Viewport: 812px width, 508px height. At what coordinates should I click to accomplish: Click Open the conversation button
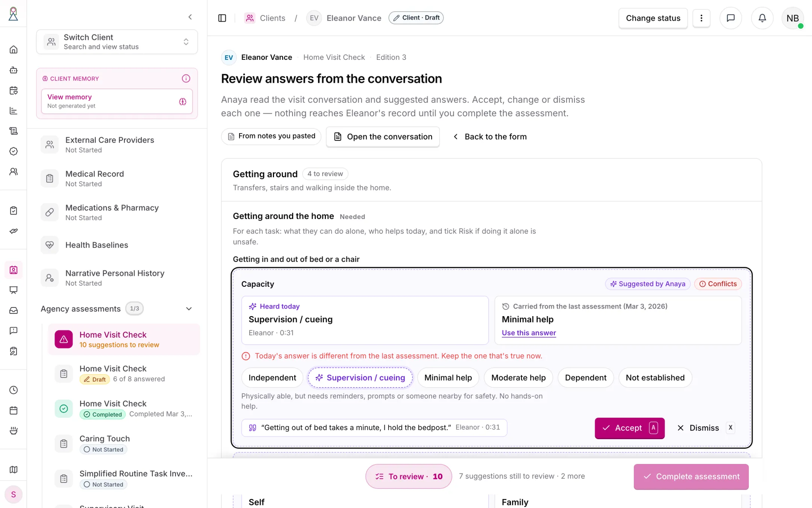[383, 137]
